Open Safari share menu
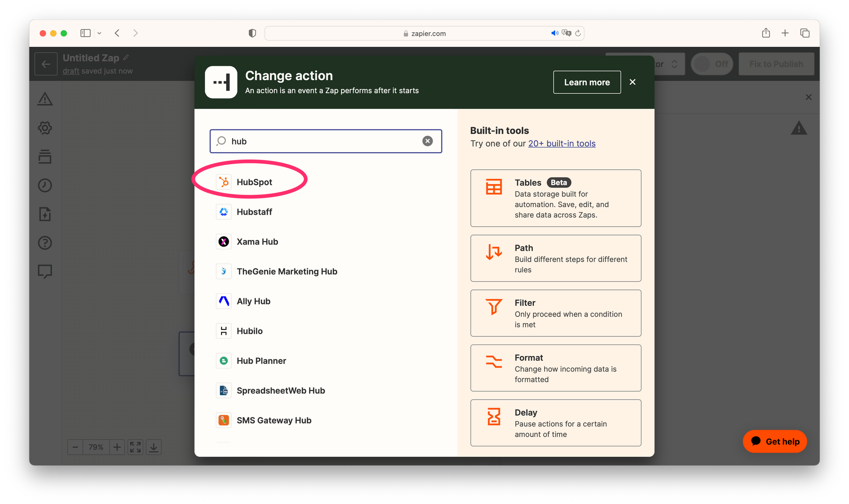 coord(766,33)
